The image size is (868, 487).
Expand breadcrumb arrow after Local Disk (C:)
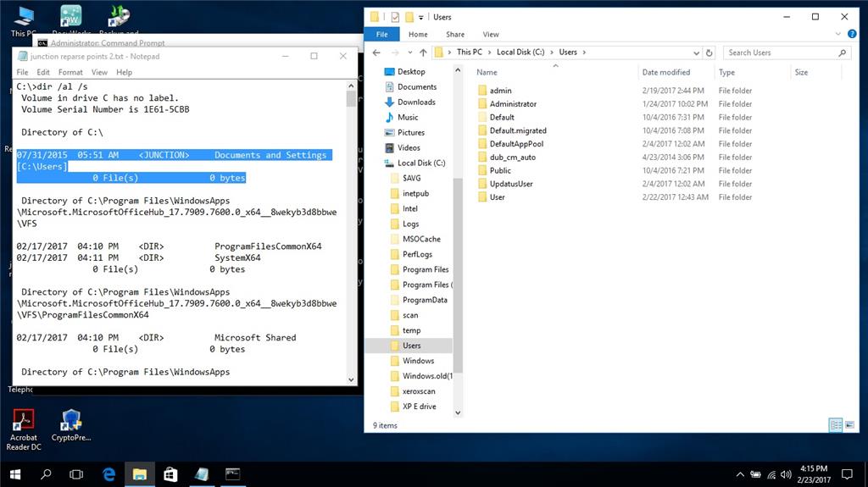click(551, 52)
